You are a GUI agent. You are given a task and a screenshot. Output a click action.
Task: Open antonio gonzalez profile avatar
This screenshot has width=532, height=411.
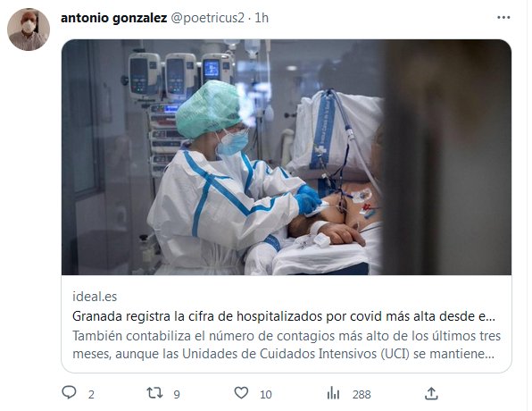[x=29, y=29]
